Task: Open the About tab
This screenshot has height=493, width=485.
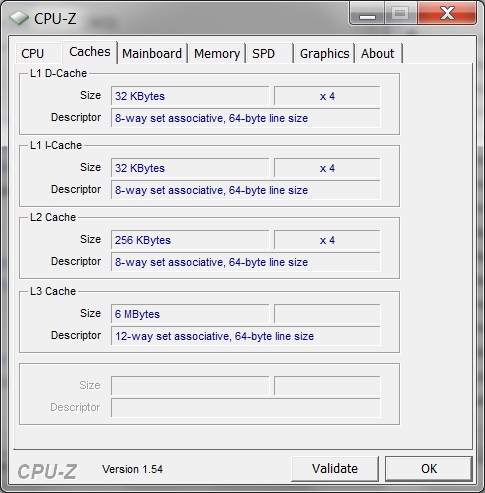Action: [378, 53]
